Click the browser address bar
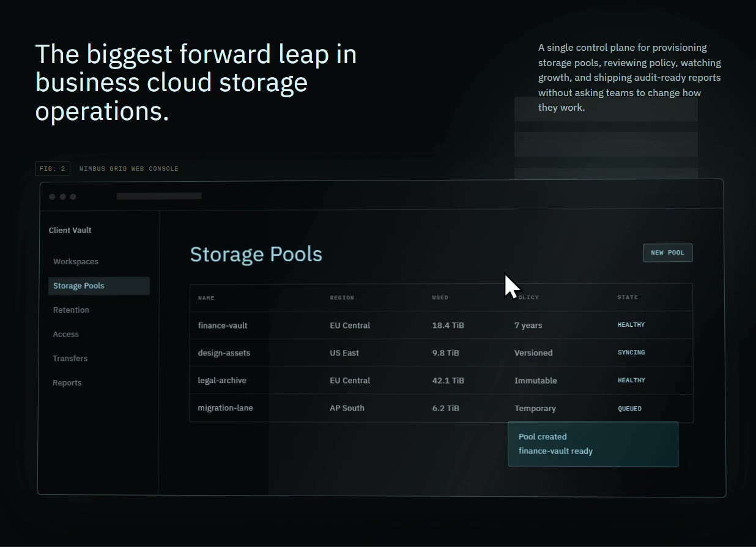Viewport: 756px width, 547px height. point(159,196)
